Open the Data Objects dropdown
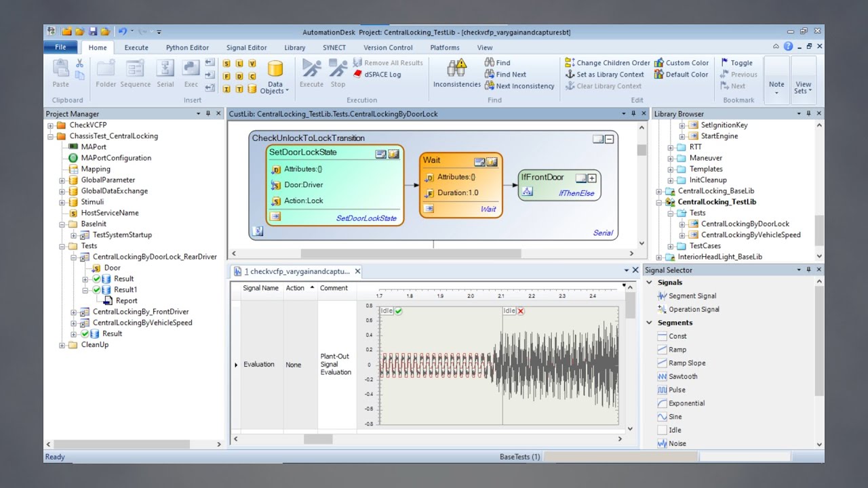Image resolution: width=868 pixels, height=488 pixels. tap(275, 77)
